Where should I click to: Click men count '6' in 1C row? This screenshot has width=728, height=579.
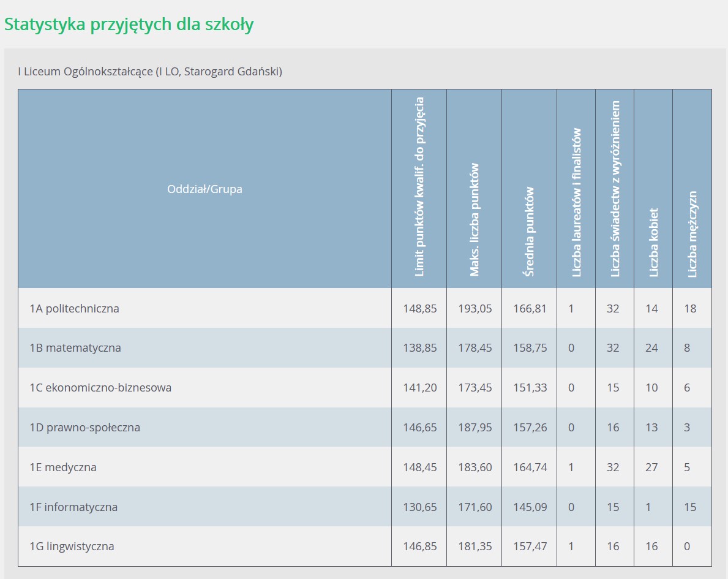pyautogui.click(x=687, y=388)
